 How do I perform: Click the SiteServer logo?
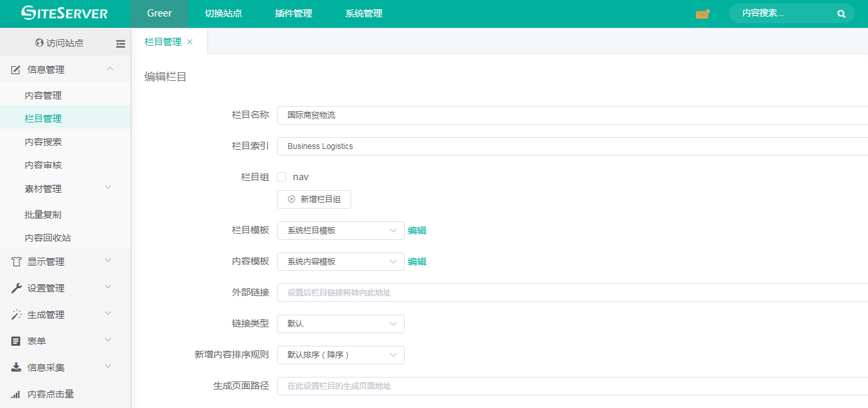[x=64, y=13]
